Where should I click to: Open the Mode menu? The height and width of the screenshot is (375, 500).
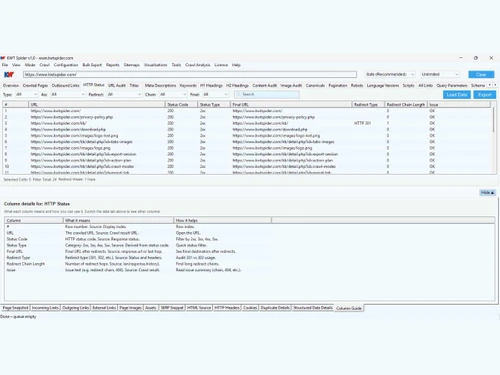30,65
